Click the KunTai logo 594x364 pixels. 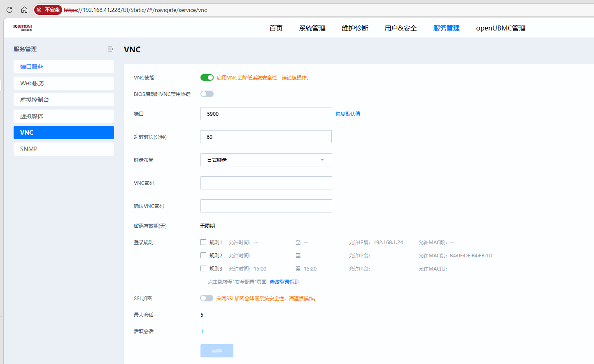[x=23, y=28]
